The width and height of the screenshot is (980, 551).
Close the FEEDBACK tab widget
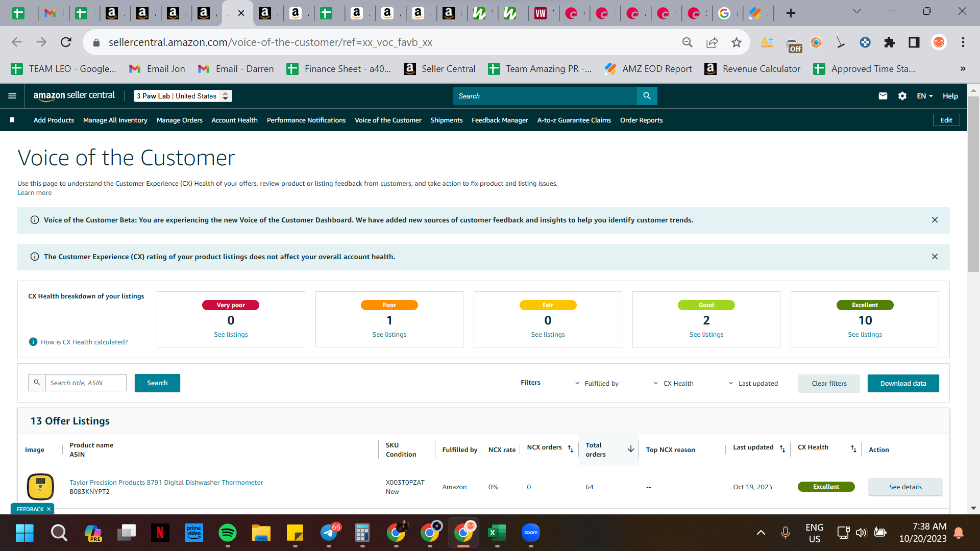(49, 509)
